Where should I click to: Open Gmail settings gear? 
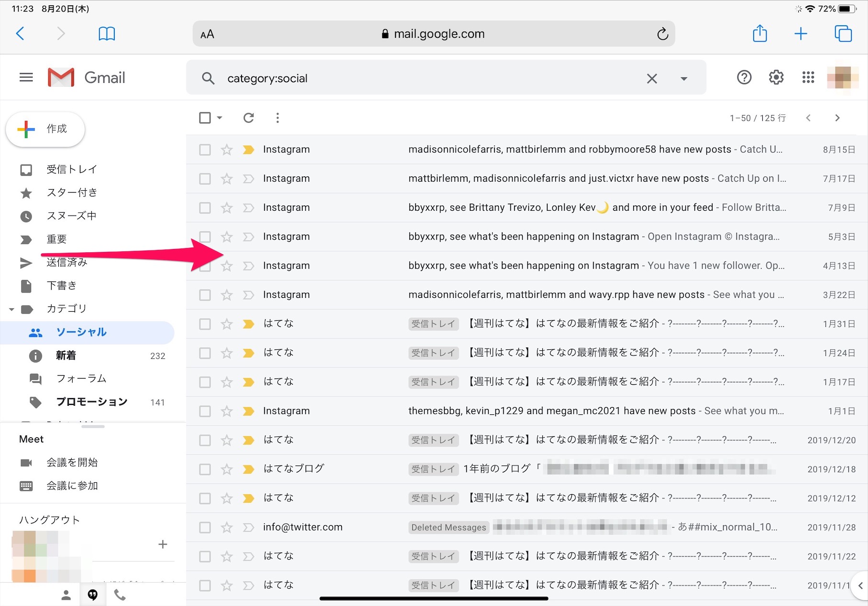coord(776,77)
